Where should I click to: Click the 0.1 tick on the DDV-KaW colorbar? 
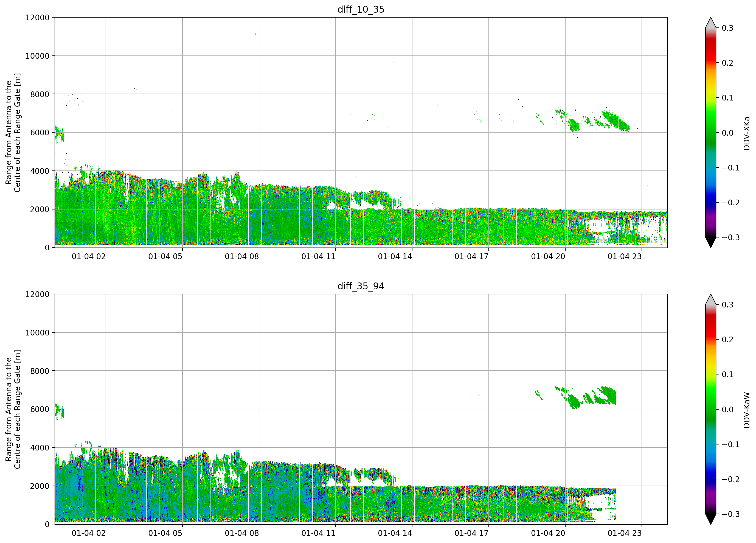click(727, 374)
